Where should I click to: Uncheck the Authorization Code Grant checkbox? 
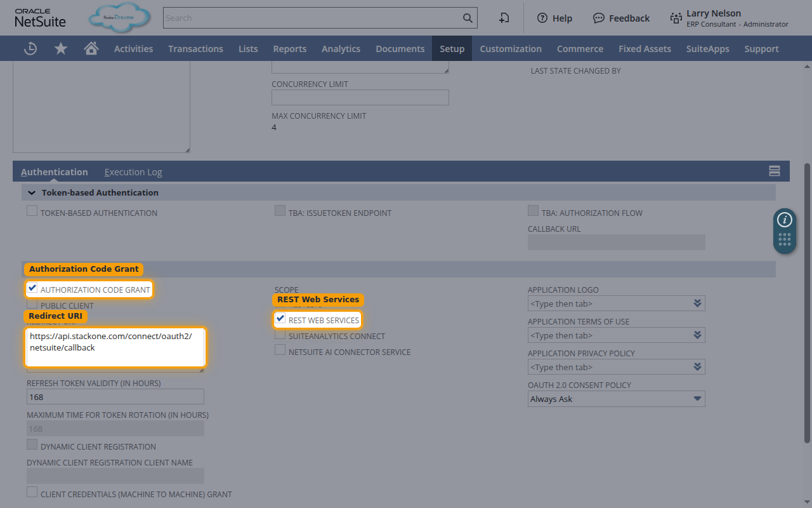[32, 288]
